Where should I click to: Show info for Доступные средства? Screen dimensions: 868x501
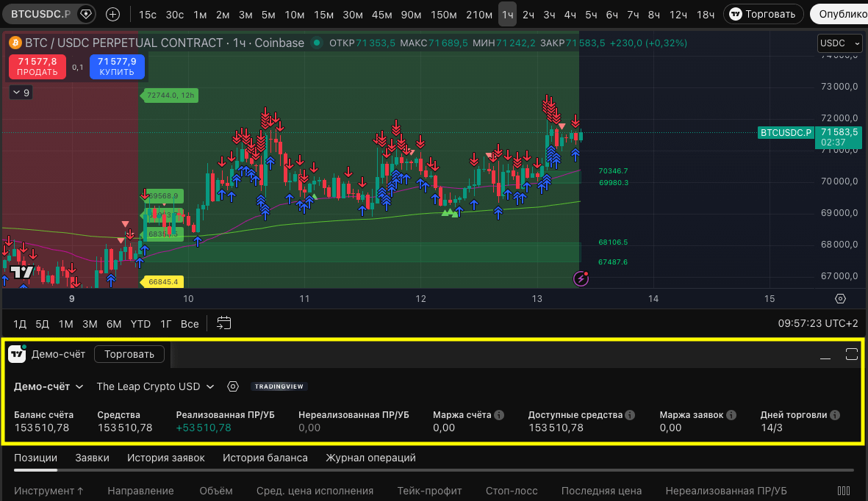tap(630, 415)
